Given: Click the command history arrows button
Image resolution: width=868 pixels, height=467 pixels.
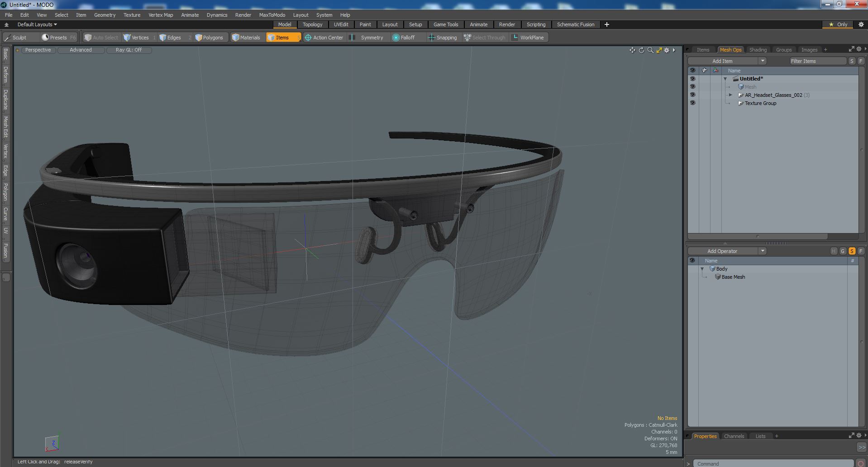Looking at the screenshot, I should coord(861,447).
